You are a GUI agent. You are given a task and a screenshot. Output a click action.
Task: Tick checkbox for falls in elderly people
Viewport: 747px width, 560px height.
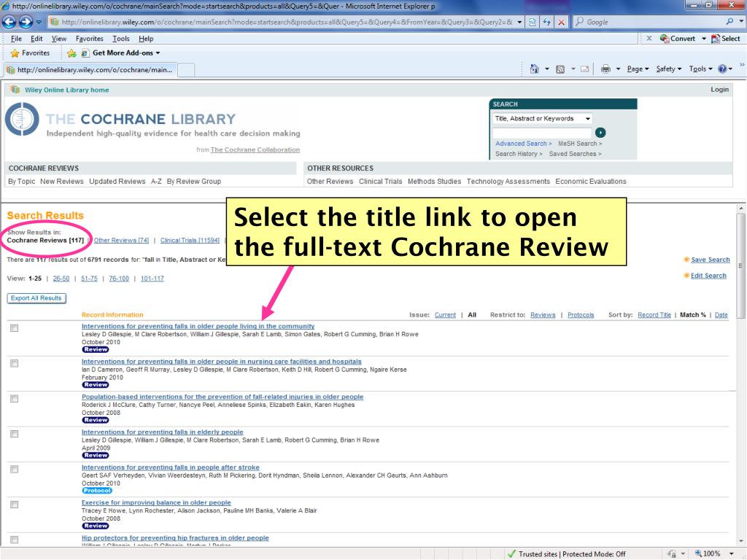pos(15,434)
